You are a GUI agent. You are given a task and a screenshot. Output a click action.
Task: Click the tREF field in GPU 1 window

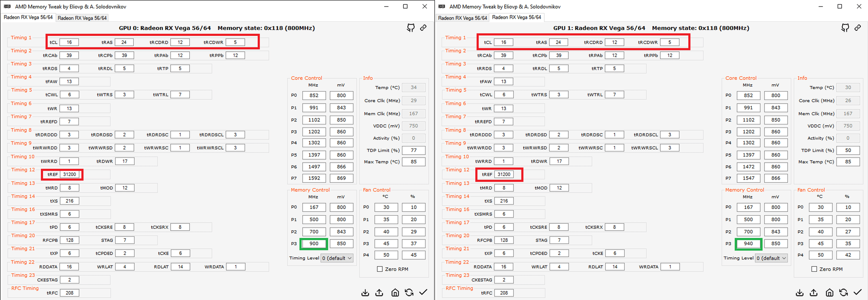click(504, 174)
